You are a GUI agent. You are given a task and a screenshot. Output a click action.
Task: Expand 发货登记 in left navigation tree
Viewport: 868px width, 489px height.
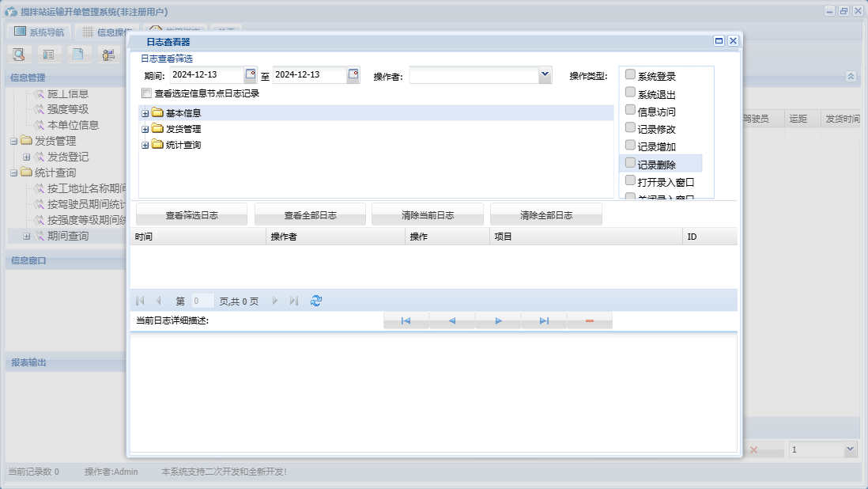26,157
